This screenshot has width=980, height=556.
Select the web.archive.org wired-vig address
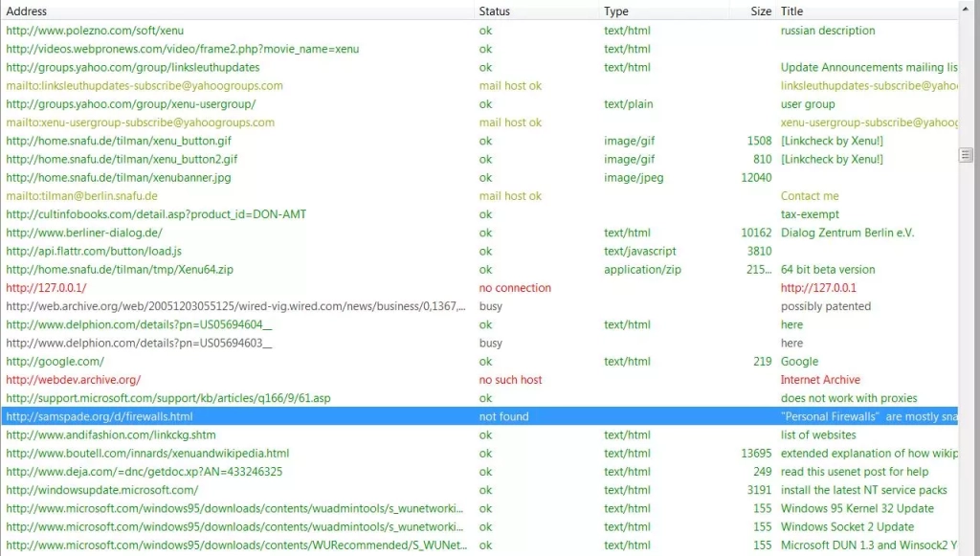(x=235, y=306)
